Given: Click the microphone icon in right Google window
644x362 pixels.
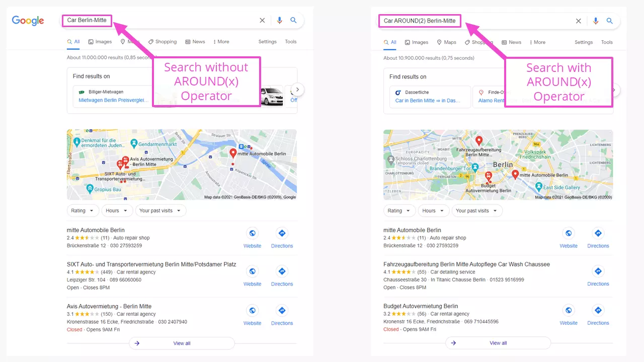Looking at the screenshot, I should [x=596, y=21].
